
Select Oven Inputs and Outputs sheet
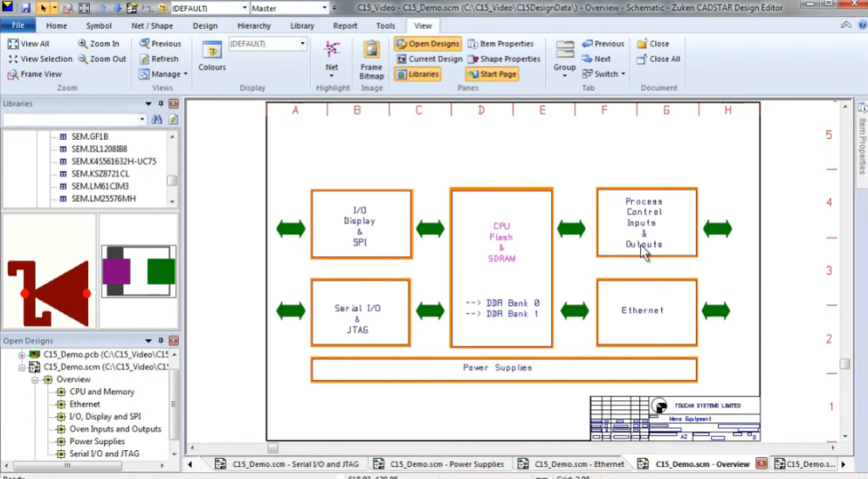coord(115,429)
